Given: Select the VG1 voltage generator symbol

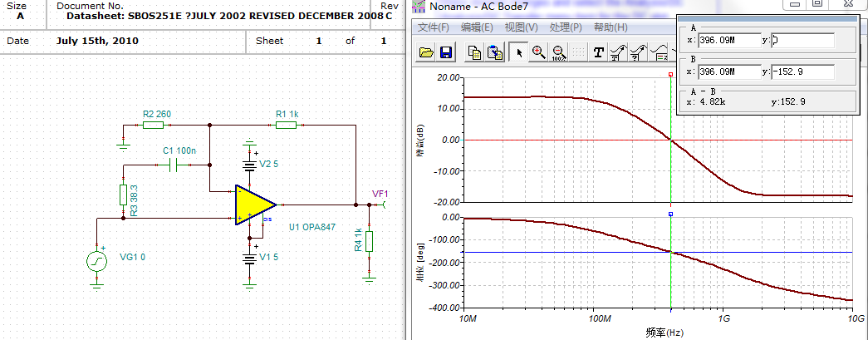Looking at the screenshot, I should click(97, 262).
